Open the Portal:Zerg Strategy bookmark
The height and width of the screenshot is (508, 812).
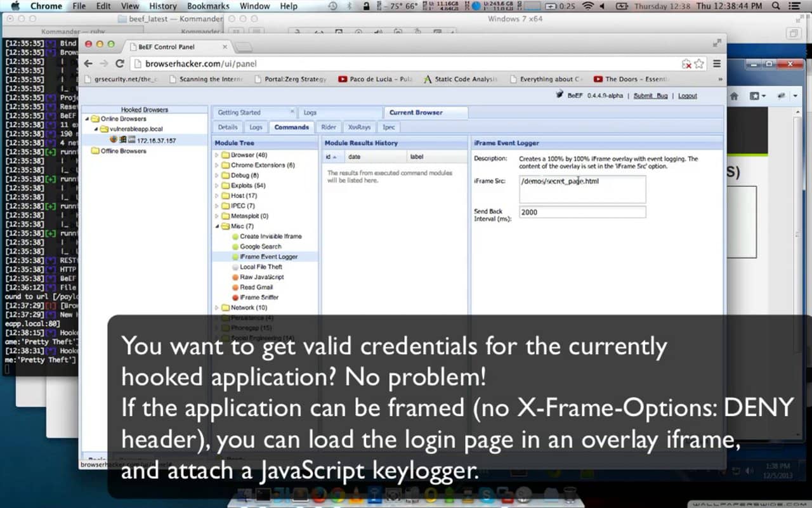291,79
